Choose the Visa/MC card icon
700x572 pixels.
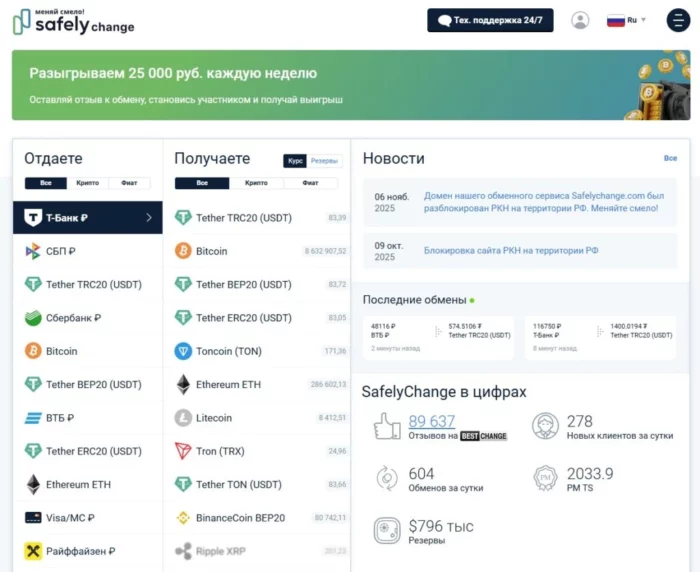click(x=33, y=518)
